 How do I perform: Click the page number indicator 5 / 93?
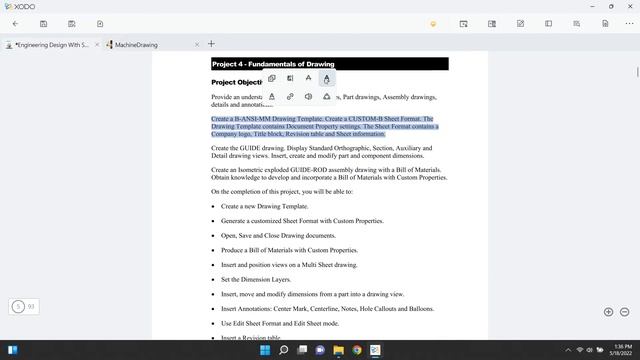tap(24, 307)
